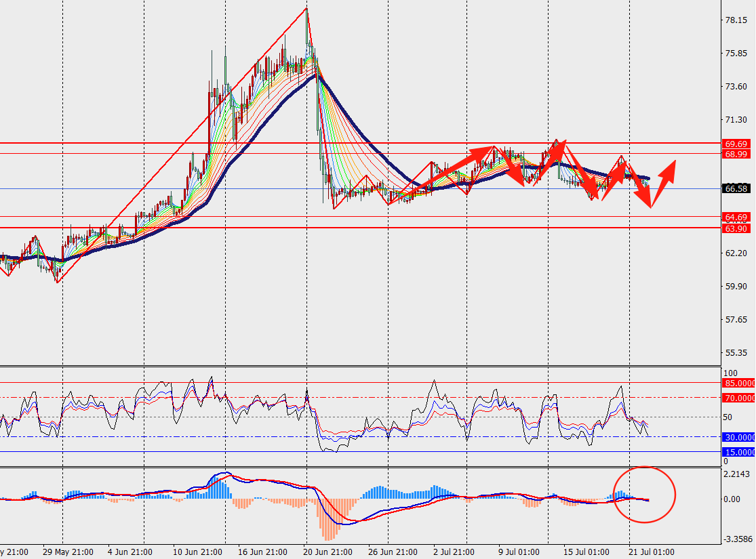
Task: Click the 75.85 price axis label
Action: point(736,54)
